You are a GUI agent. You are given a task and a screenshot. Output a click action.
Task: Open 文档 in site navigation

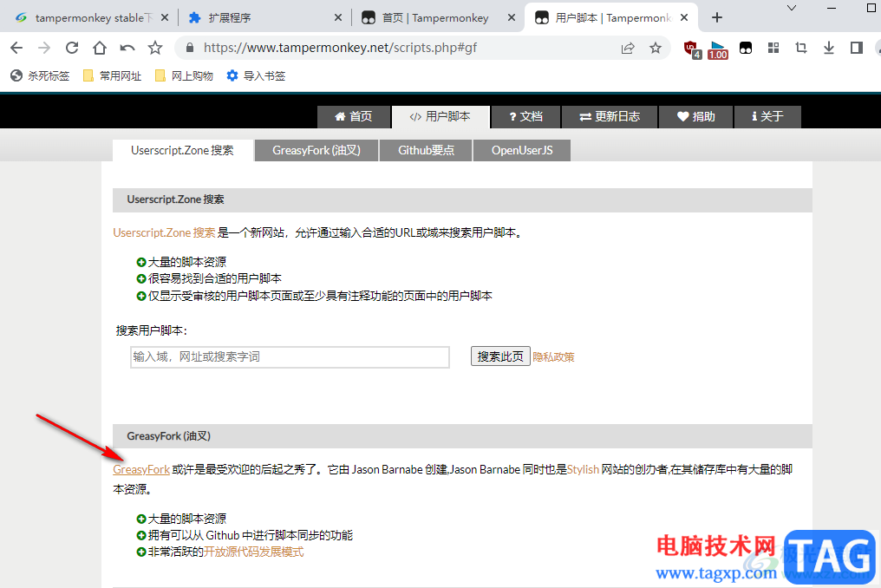tap(525, 116)
